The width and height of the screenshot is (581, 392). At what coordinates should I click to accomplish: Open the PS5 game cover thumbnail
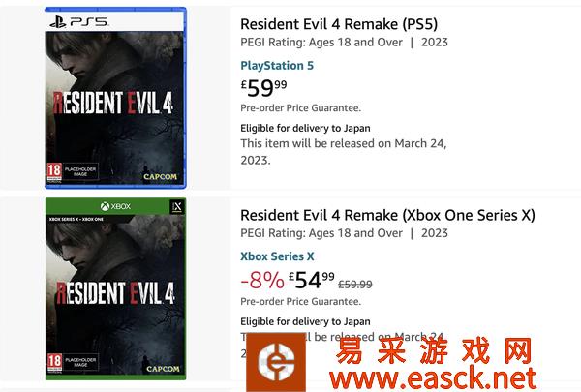115,97
